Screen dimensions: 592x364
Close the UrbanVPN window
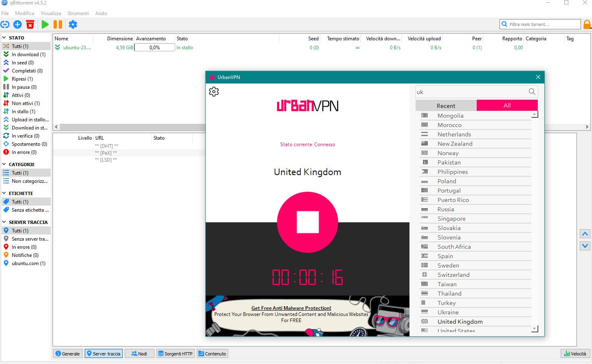(x=538, y=77)
